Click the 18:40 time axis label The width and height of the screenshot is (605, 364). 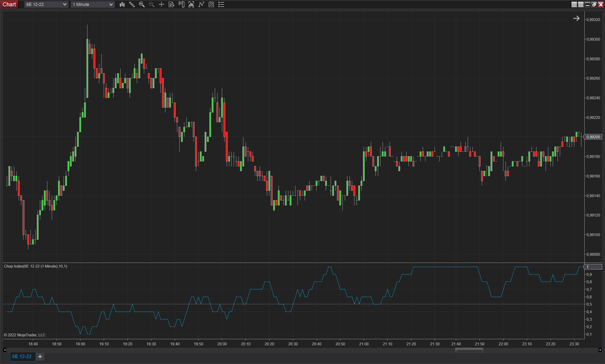(x=33, y=344)
